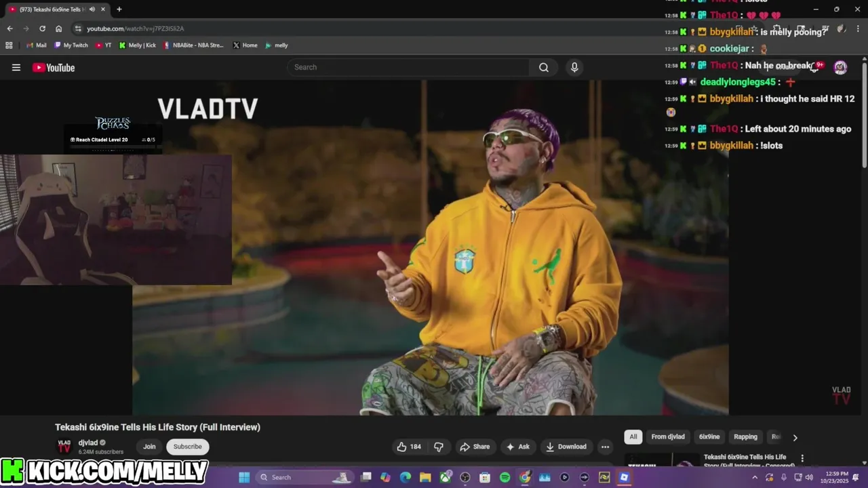Open Microsoft Store from taskbar
868x488 pixels.
click(x=485, y=477)
